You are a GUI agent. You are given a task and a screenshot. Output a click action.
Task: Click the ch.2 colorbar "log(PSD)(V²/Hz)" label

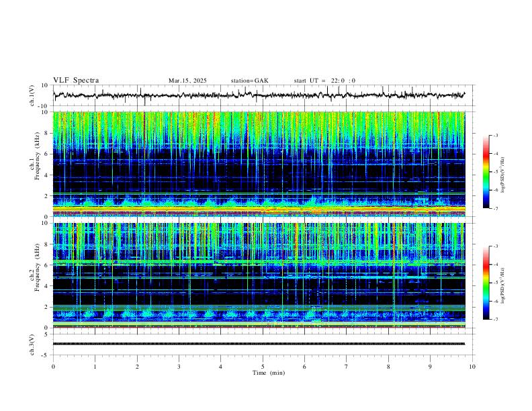click(x=503, y=286)
